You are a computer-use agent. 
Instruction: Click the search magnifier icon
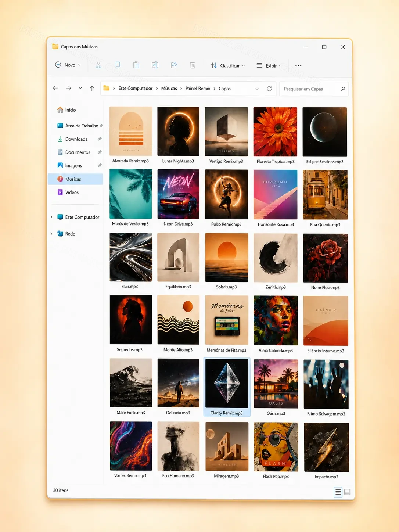(x=343, y=89)
